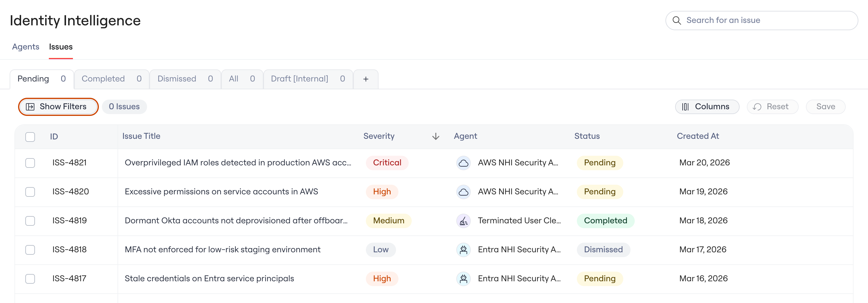The width and height of the screenshot is (868, 303).
Task: Check the box for ISS-4821
Action: coord(30,163)
